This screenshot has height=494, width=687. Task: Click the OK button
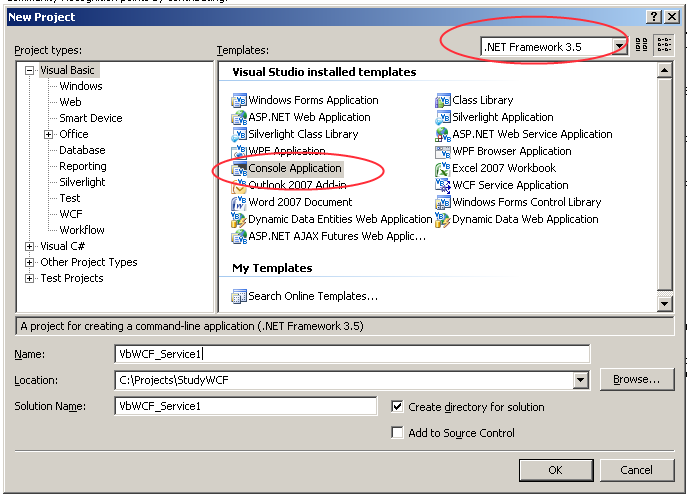click(x=556, y=470)
